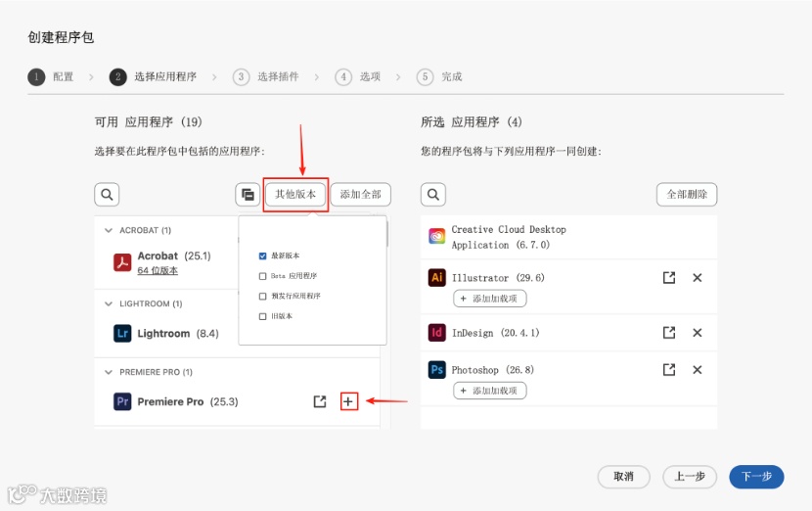This screenshot has height=511, width=812.
Task: Click the Lightroom Lr icon
Action: click(122, 333)
